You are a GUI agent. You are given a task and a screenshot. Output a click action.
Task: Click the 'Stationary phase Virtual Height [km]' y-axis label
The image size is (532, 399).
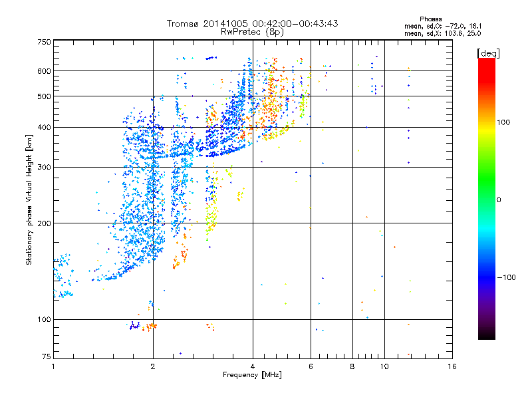pos(29,200)
